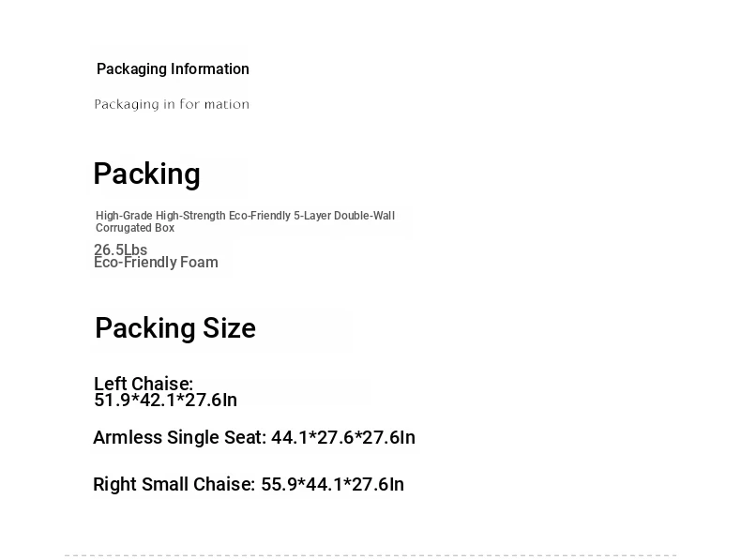Click the dashed divider line at bottom
The height and width of the screenshot is (560, 741).
370,555
